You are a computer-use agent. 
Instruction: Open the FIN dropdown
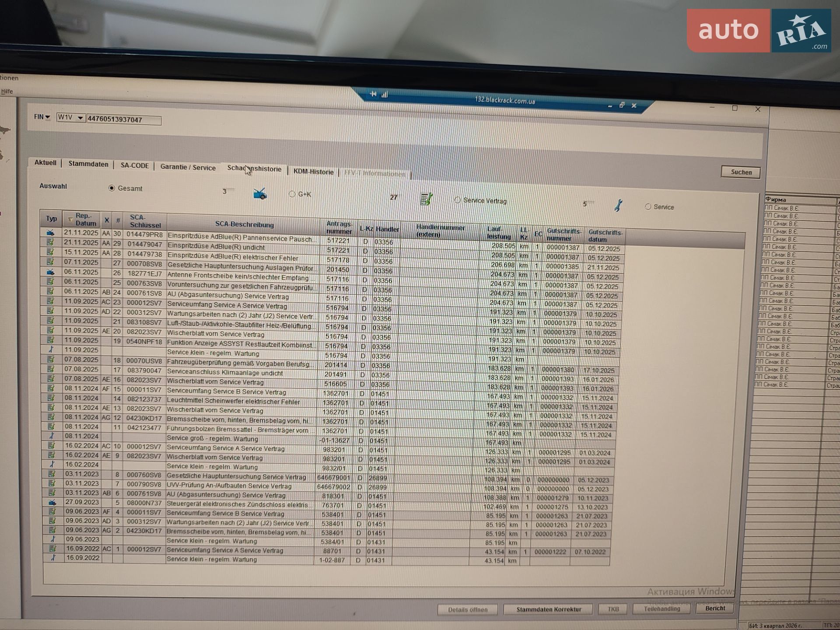point(42,117)
